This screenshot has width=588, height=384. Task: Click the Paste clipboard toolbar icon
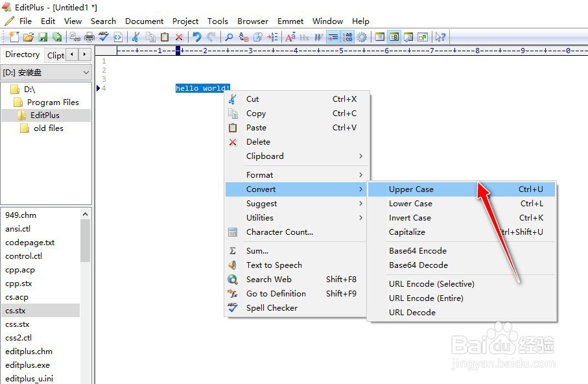coord(165,37)
